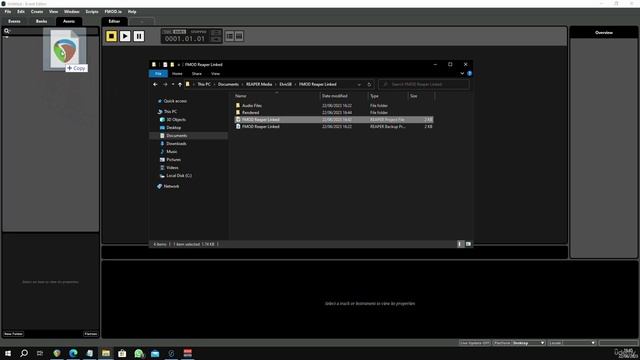Click the Explorer Help question icon
The image size is (640, 360).
(469, 74)
